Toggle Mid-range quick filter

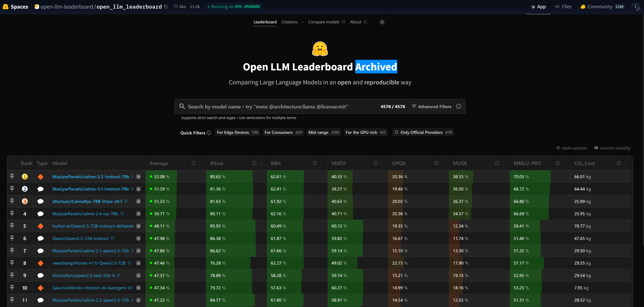click(324, 132)
